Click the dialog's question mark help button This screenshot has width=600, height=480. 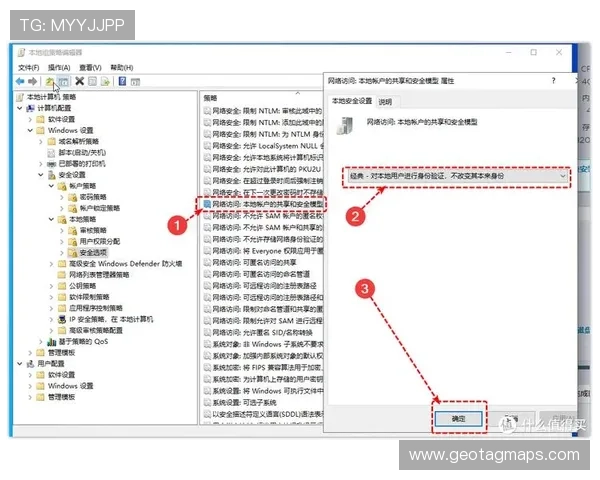point(553,80)
